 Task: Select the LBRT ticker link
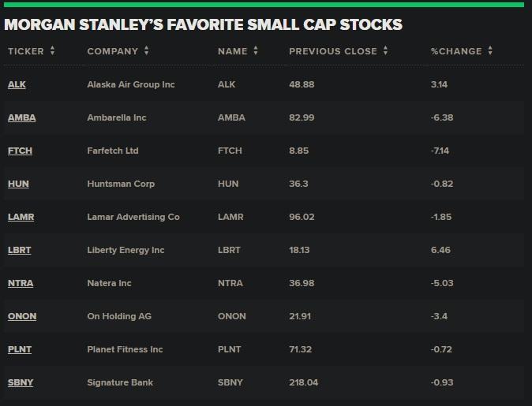(x=20, y=250)
